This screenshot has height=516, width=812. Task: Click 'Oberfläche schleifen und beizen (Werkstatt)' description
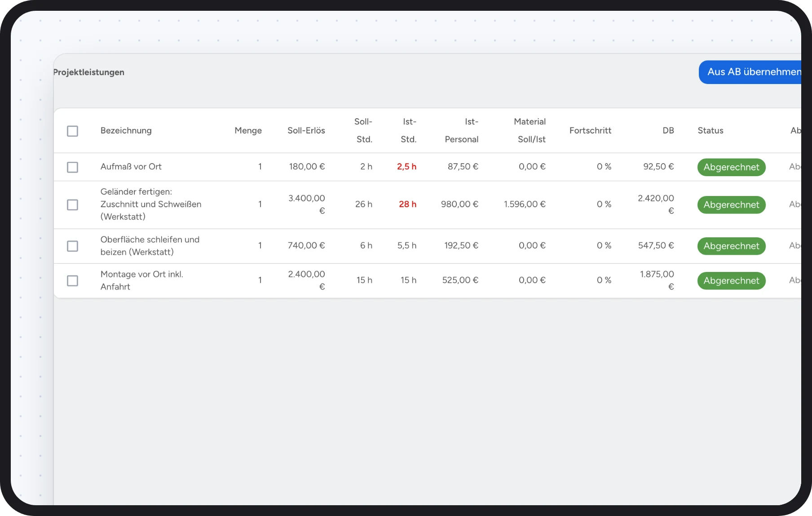(150, 246)
